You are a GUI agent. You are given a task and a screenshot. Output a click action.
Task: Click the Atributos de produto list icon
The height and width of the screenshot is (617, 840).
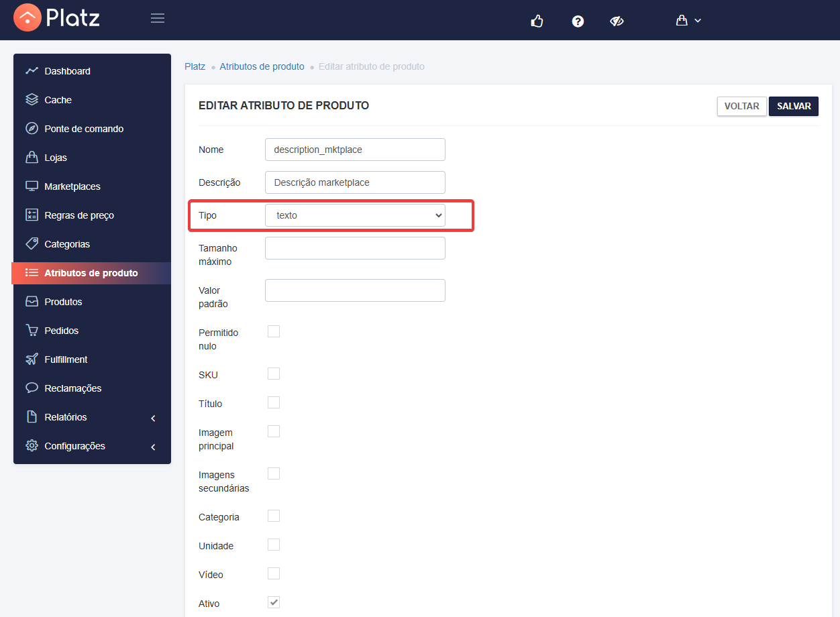32,273
